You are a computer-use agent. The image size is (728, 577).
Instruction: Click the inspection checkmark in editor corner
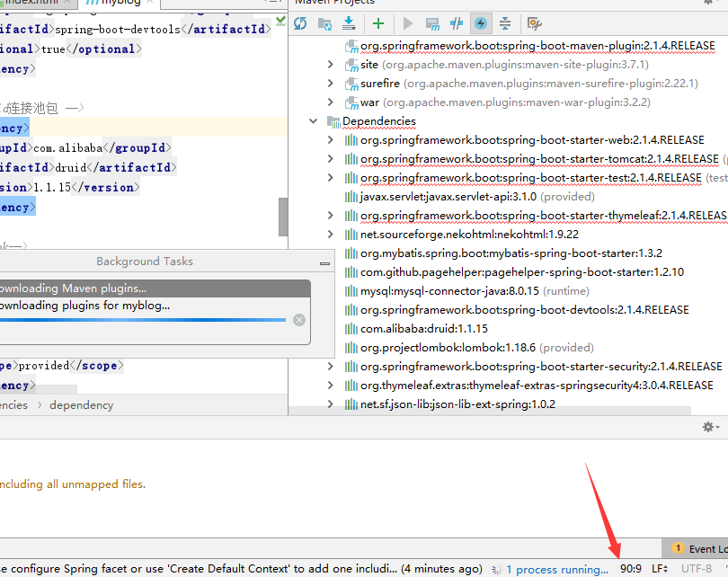tap(280, 21)
